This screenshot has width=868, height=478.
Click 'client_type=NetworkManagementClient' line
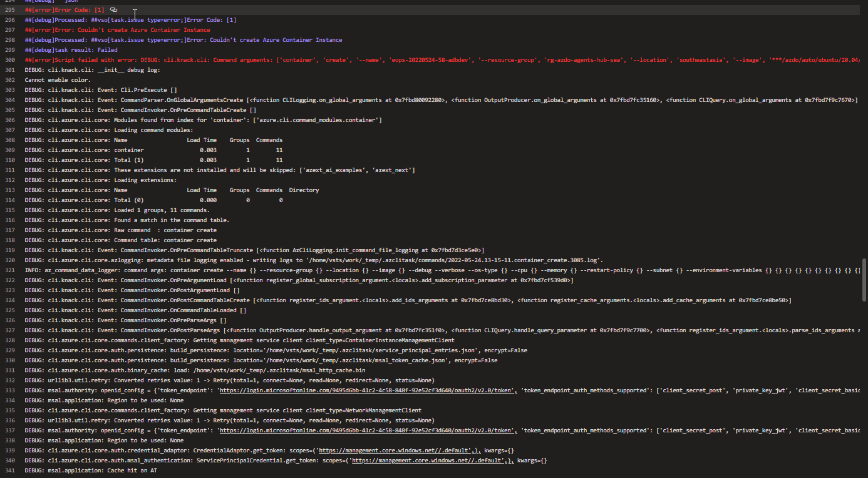[x=223, y=410]
